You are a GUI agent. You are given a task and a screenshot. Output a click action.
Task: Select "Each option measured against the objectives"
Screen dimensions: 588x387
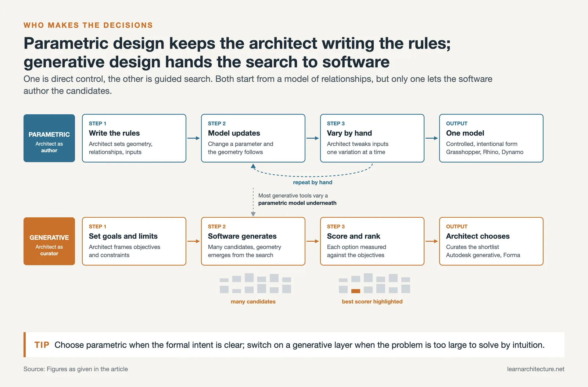click(356, 251)
